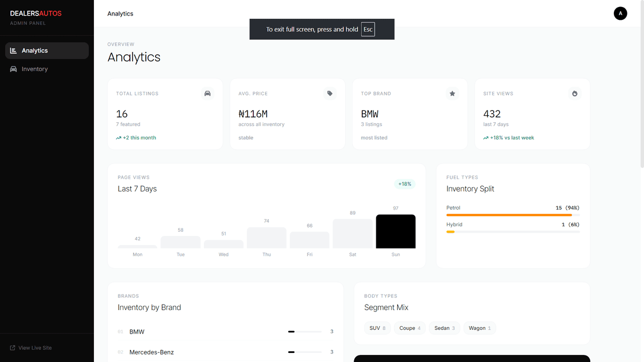Click the Mercedes-Benz row in Inventory by Brand
644x362 pixels.
225,352
